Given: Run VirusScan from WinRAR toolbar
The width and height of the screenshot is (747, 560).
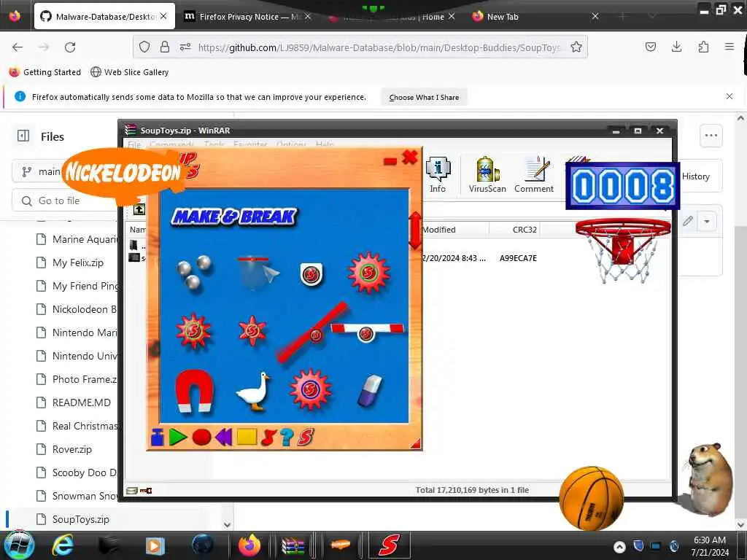Looking at the screenshot, I should point(487,175).
